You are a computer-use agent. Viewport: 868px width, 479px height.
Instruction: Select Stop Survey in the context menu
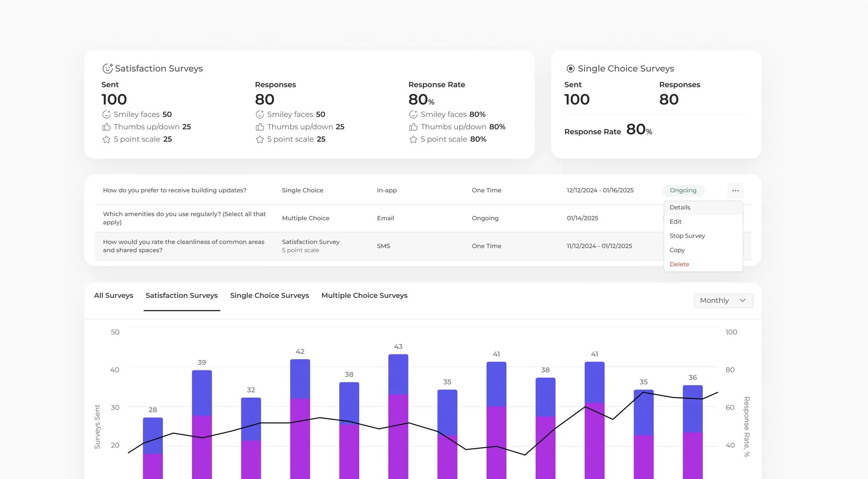coord(703,236)
